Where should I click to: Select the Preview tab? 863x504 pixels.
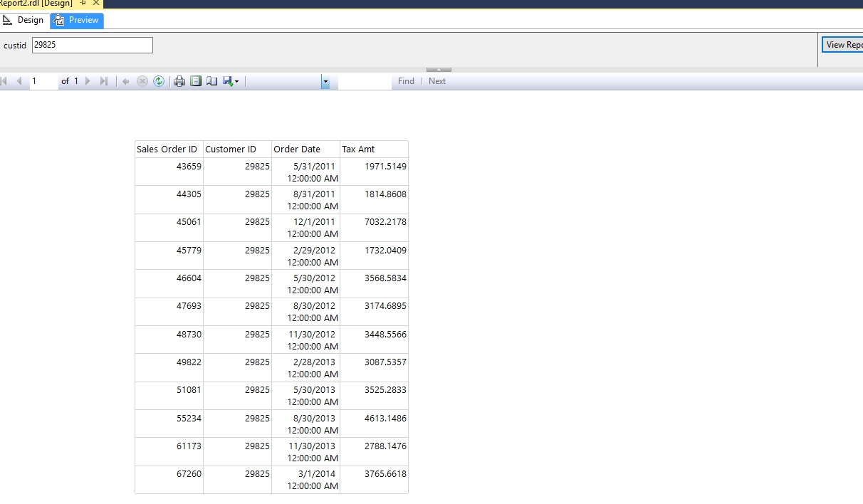point(77,21)
